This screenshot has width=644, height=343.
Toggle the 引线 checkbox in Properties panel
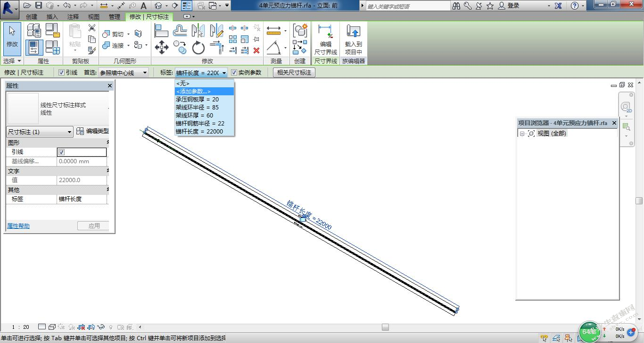tap(61, 152)
